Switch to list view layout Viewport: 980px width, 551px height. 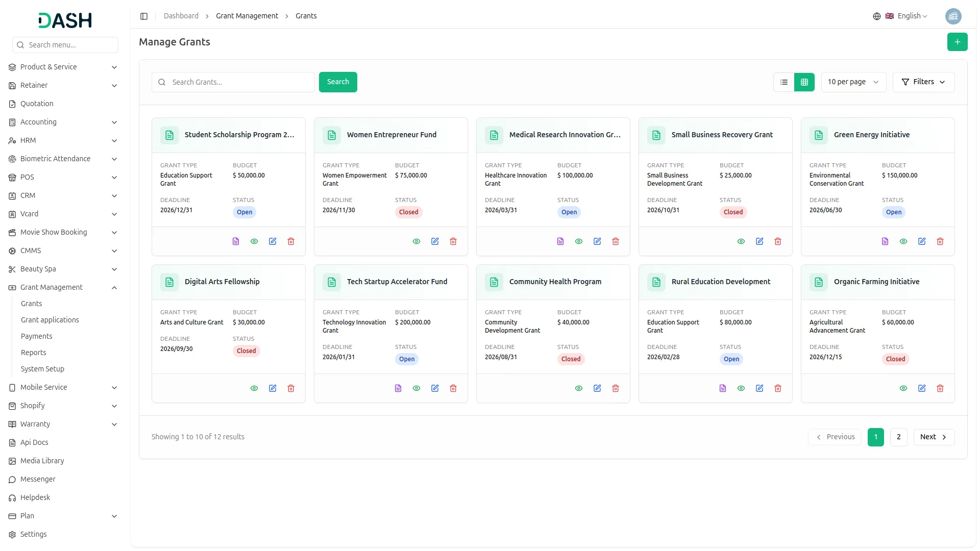coord(784,82)
